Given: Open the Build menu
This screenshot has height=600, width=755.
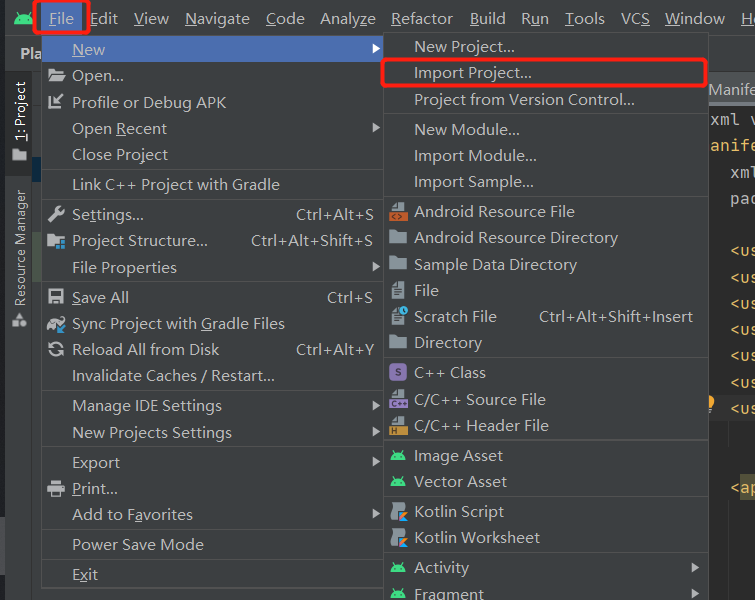Looking at the screenshot, I should 487,18.
